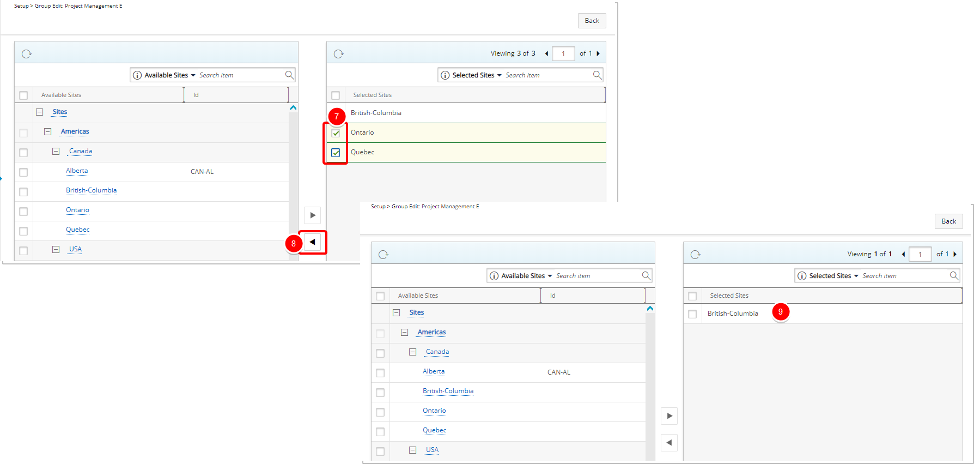The height and width of the screenshot is (470, 980).
Task: Click info icon beside Selected Sites, top window
Action: pos(445,75)
